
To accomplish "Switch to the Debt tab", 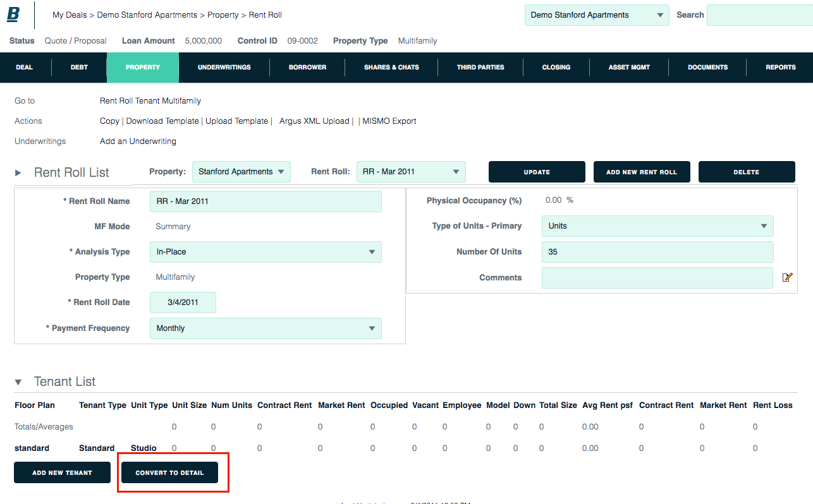I will click(79, 67).
